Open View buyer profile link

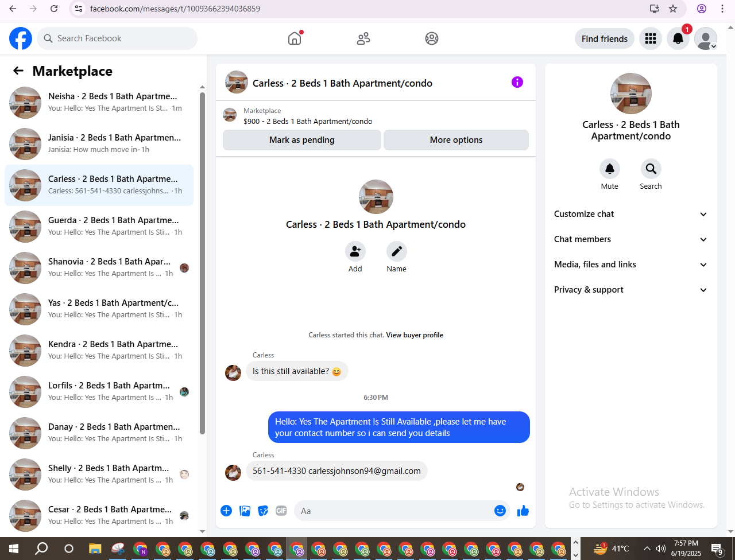pos(415,335)
